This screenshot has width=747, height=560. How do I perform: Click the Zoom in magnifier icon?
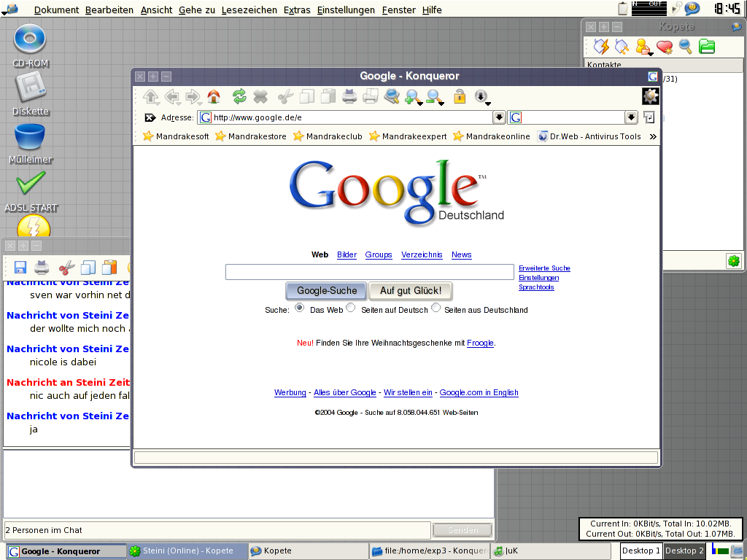tap(413, 97)
